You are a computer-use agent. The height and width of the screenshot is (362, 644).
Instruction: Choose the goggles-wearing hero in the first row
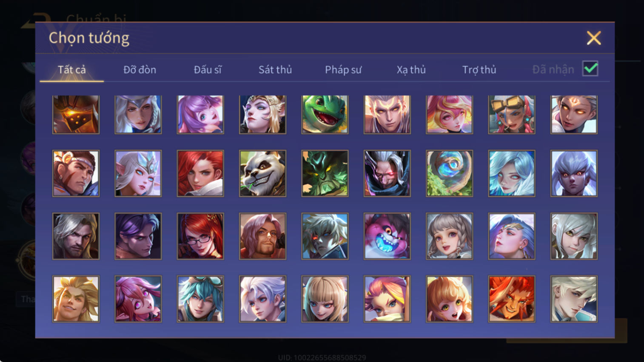pyautogui.click(x=512, y=114)
